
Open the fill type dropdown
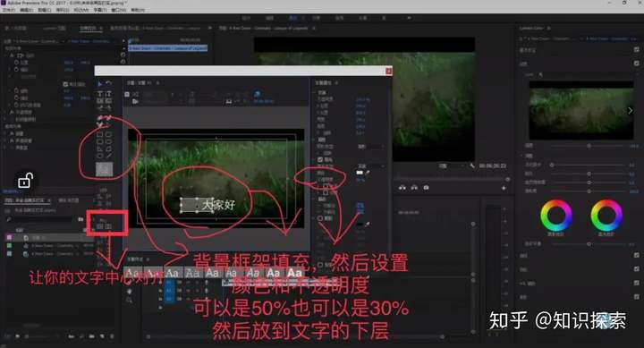point(370,166)
